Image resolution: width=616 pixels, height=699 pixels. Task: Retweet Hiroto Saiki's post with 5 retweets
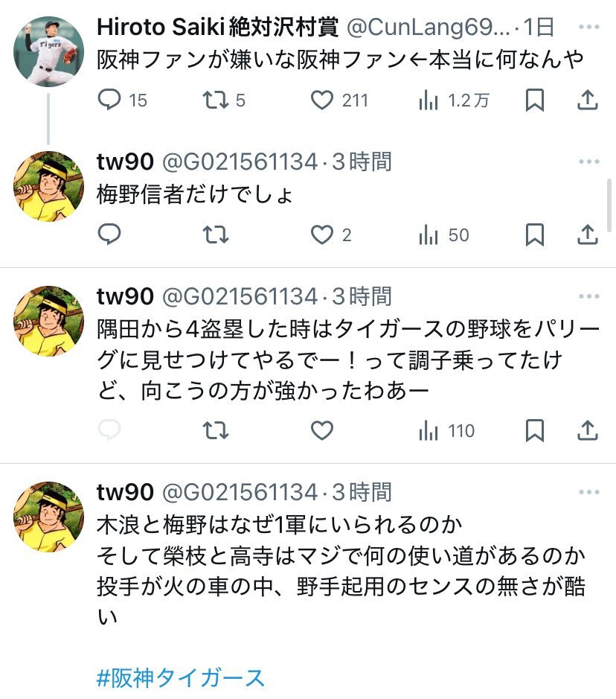point(216,100)
